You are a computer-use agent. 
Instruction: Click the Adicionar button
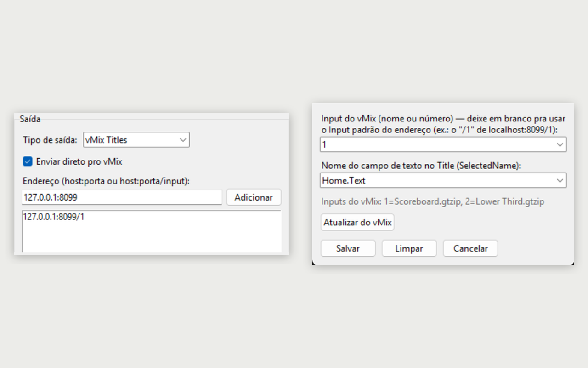click(x=254, y=197)
